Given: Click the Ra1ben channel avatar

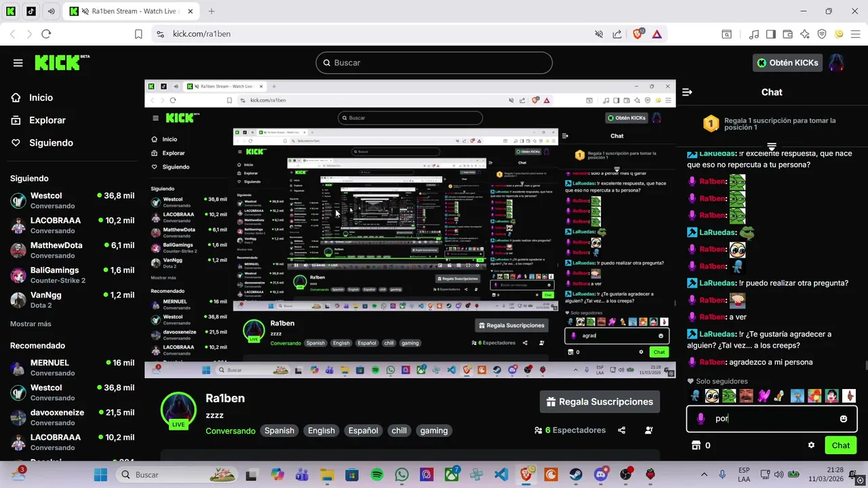Looking at the screenshot, I should click(x=178, y=410).
